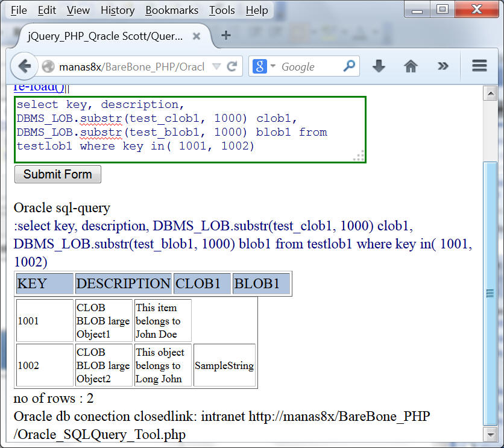Viewport: 504px width, 448px height.
Task: Click the 'CLOB BLOB large Object1' cell
Action: [104, 320]
